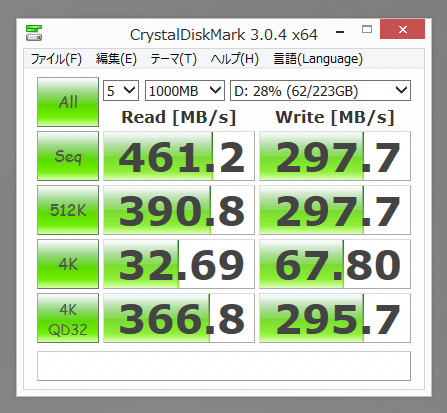447x413 pixels.
Task: Click the CrystalDiskMark app icon in title bar
Action: coord(34,33)
